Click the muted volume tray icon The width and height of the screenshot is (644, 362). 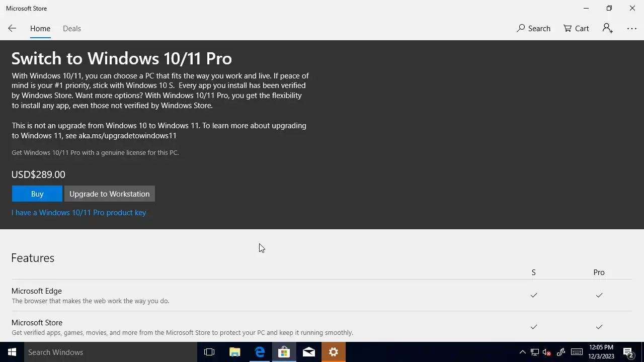coord(547,352)
